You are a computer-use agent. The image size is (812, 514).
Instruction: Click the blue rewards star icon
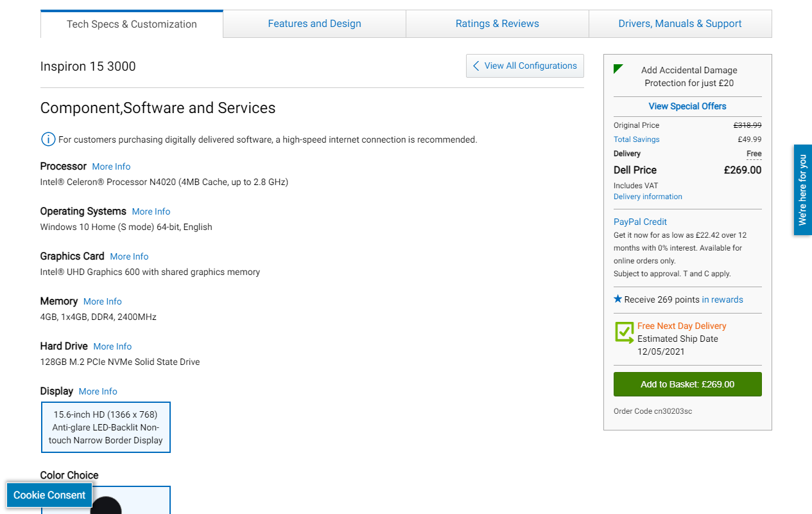(618, 299)
